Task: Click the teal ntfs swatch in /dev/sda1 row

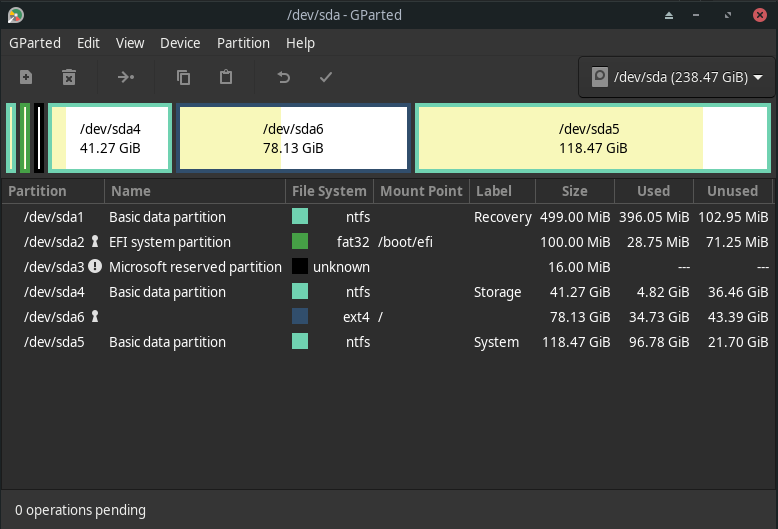Action: pos(300,216)
